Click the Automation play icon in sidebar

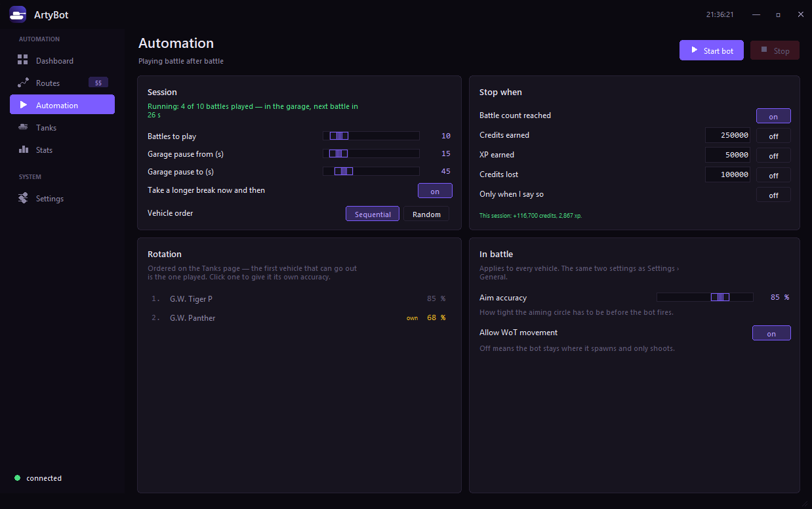[24, 105]
